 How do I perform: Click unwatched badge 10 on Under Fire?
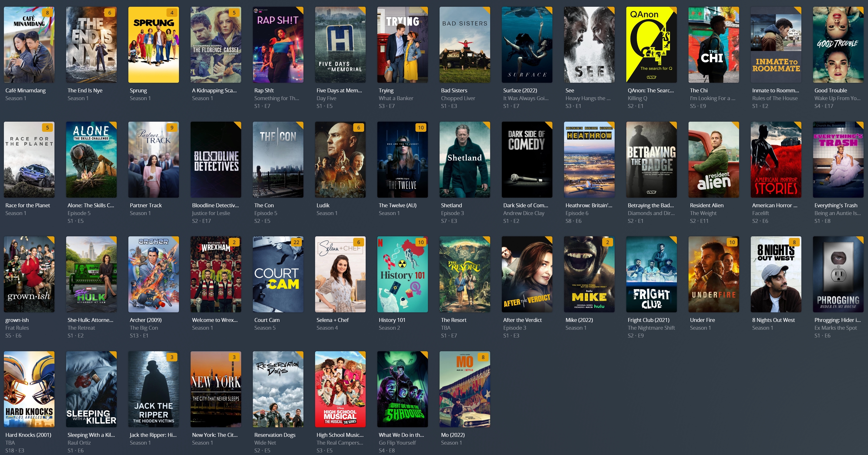pos(732,242)
